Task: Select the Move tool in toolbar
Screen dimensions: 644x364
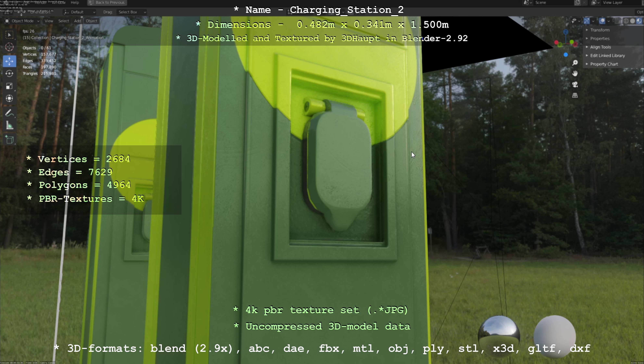Action: click(x=9, y=61)
